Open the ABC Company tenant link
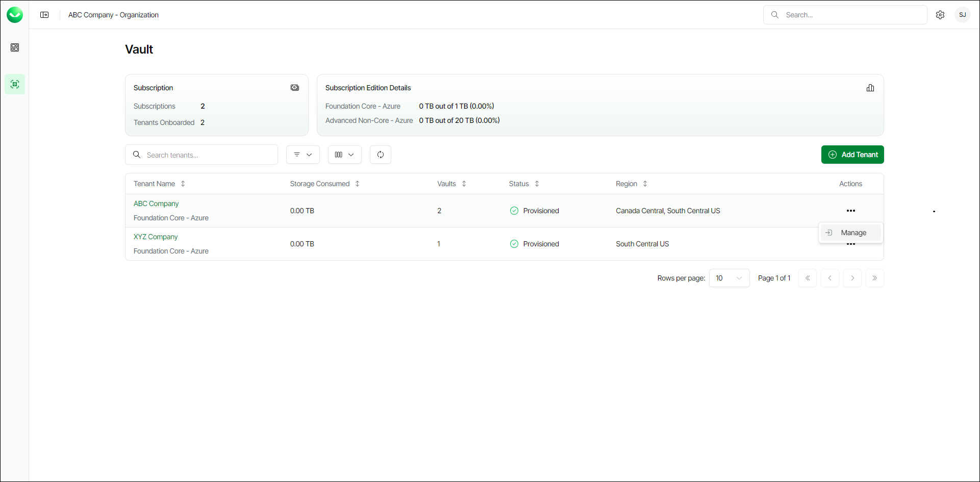Image resolution: width=980 pixels, height=482 pixels. pos(156,204)
